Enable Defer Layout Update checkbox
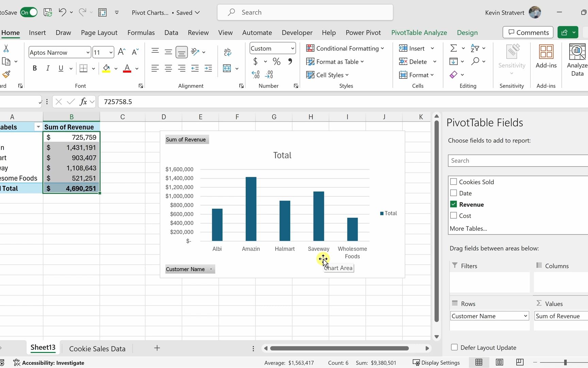Image resolution: width=588 pixels, height=368 pixels. (454, 347)
